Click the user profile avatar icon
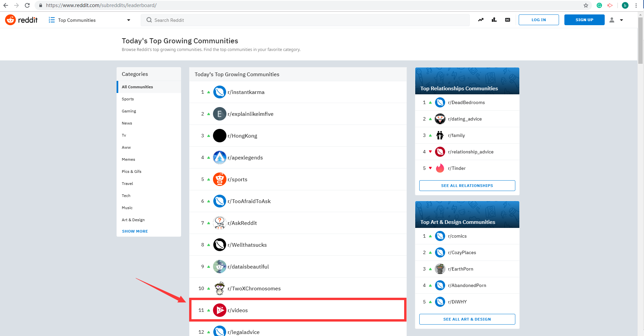The image size is (644, 336). tap(612, 20)
